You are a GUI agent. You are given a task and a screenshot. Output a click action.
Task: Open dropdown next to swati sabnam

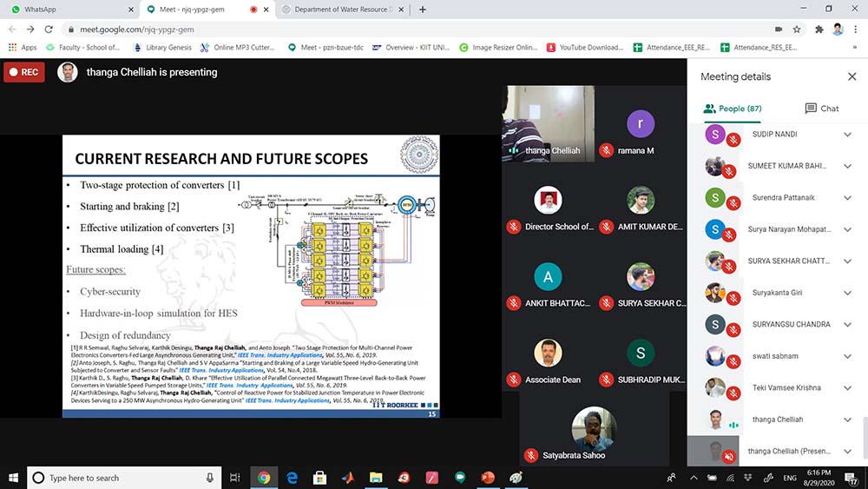[847, 356]
